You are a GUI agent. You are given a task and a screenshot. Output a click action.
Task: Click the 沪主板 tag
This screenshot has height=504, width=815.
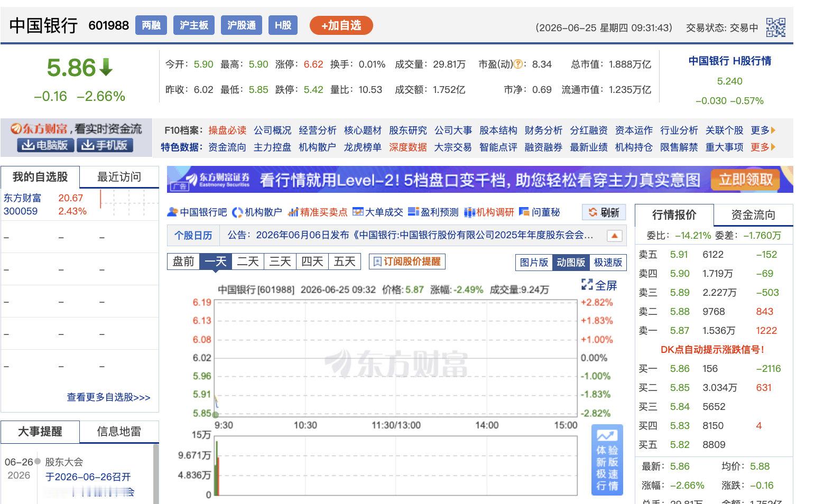pos(194,25)
